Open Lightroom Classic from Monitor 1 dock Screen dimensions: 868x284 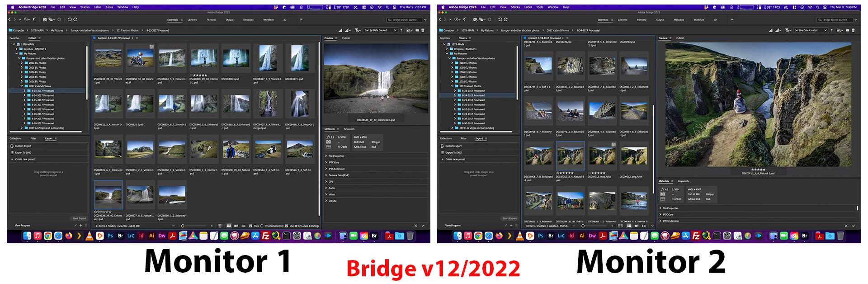pos(131,236)
